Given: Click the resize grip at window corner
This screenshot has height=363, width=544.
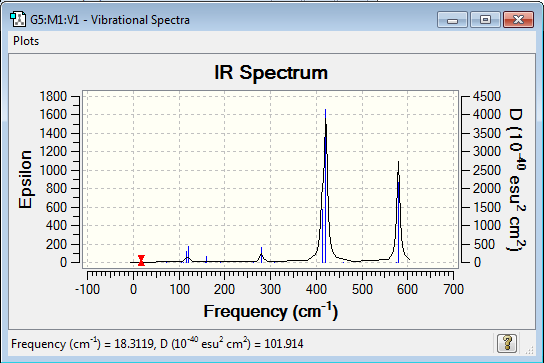Looking at the screenshot, I should pos(529,350).
